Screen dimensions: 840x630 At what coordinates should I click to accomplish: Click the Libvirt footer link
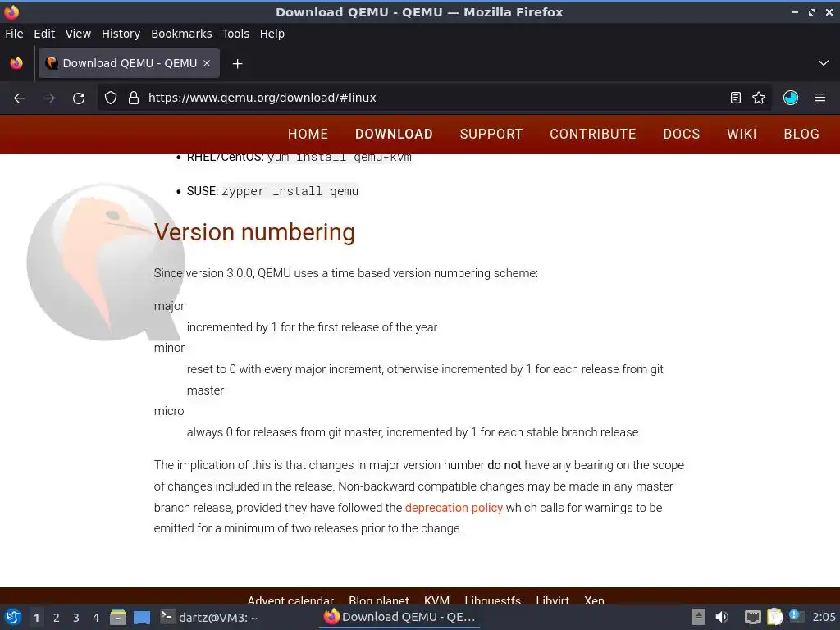[x=552, y=600]
